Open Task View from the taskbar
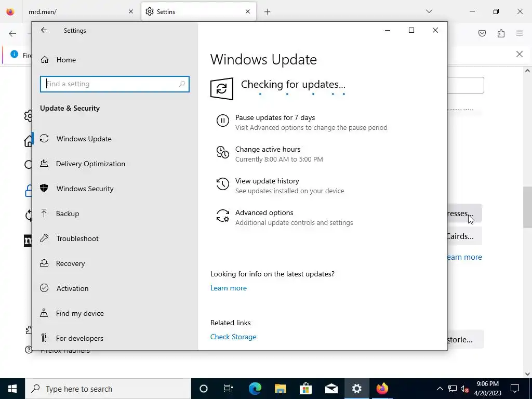Viewport: 532px width, 399px height. click(x=229, y=389)
